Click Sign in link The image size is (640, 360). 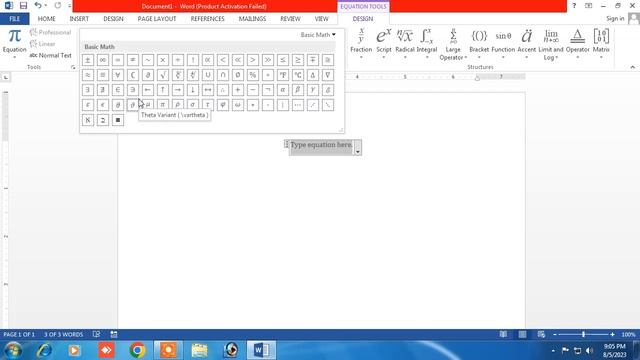click(x=615, y=18)
